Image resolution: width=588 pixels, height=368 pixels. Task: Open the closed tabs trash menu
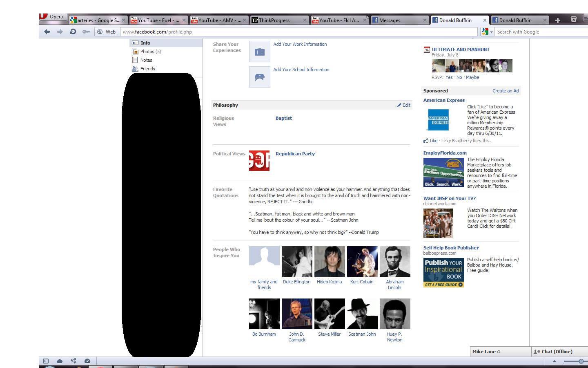coord(574,20)
